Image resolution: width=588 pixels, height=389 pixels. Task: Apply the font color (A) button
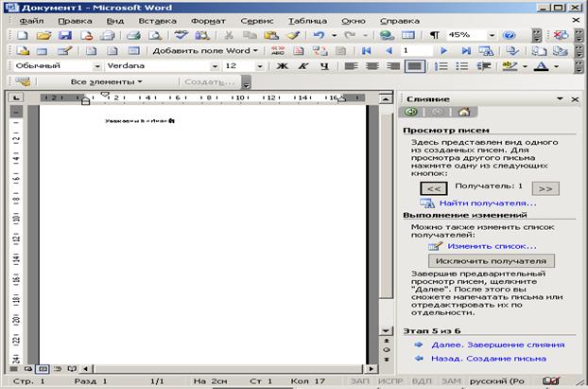tap(541, 66)
